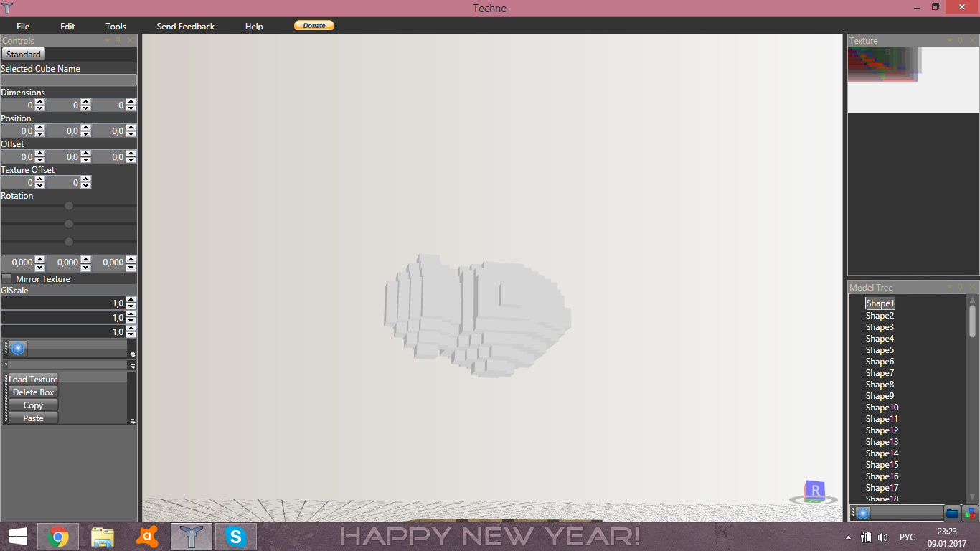Open the File menu
The width and height of the screenshot is (980, 551).
[23, 26]
